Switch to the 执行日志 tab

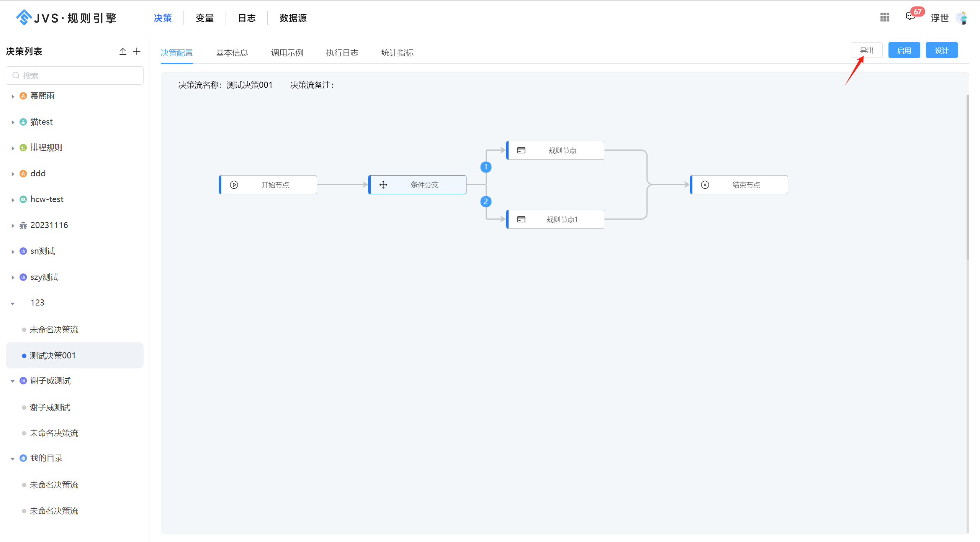pyautogui.click(x=342, y=53)
